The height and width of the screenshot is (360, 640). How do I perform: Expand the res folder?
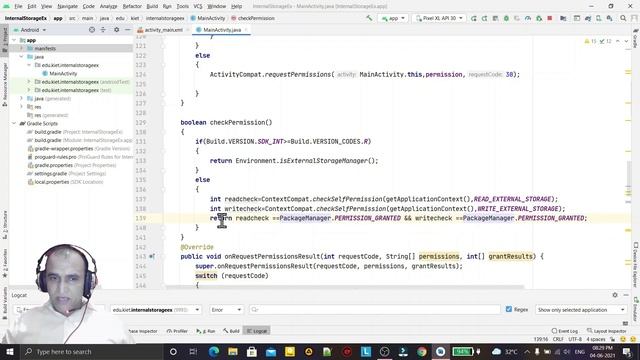coord(22,107)
